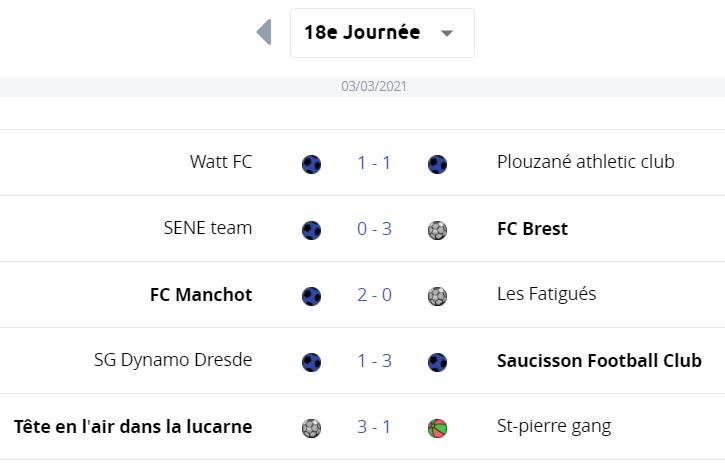Open the 2 - 0 match score

click(x=375, y=295)
